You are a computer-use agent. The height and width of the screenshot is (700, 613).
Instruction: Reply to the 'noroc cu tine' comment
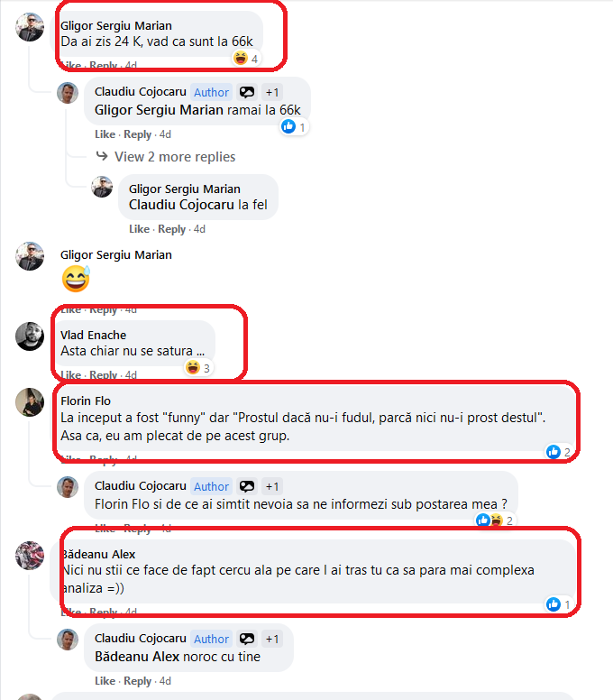tap(137, 681)
